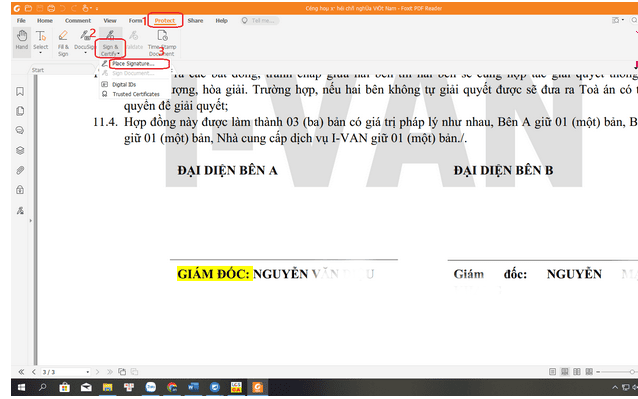Click the Save icon in quick access toolbar
638x399 pixels.
click(x=40, y=8)
